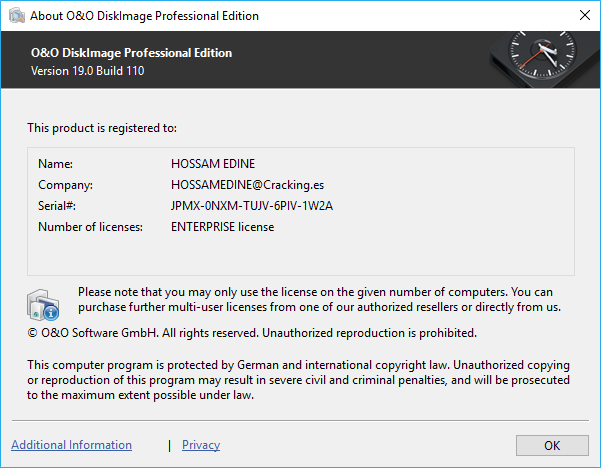This screenshot has width=601, height=468.
Task: Click the ENTERPRISE license value
Action: click(x=222, y=227)
